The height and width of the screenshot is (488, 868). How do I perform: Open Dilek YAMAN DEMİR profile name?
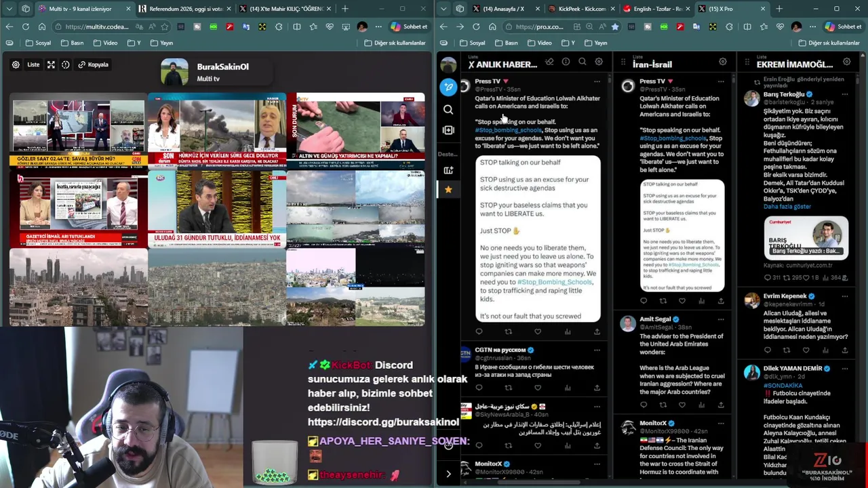point(793,369)
